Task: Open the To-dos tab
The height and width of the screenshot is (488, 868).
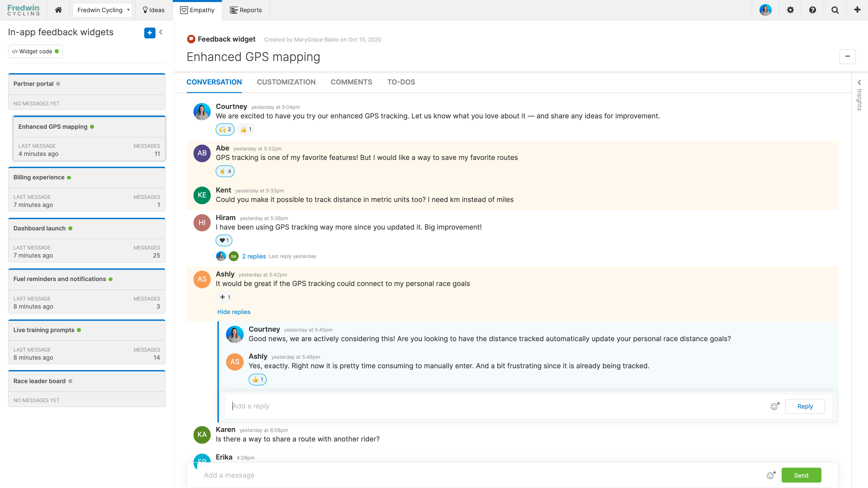Action: 401,82
